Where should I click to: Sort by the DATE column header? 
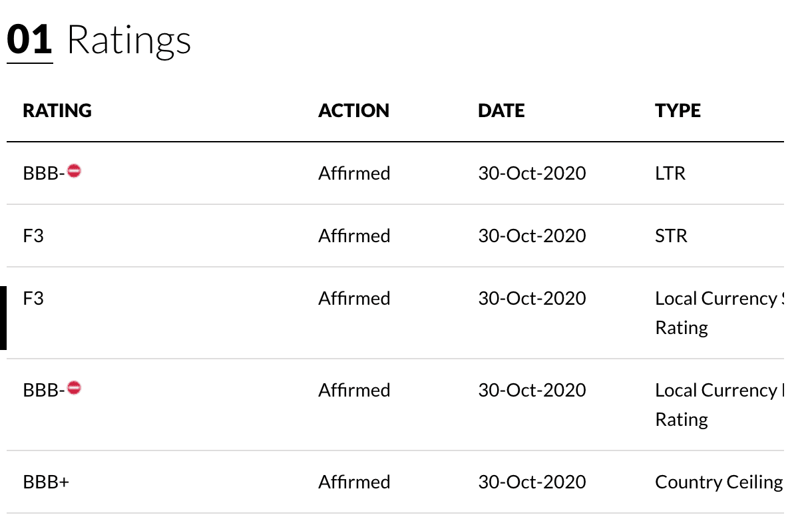click(501, 110)
